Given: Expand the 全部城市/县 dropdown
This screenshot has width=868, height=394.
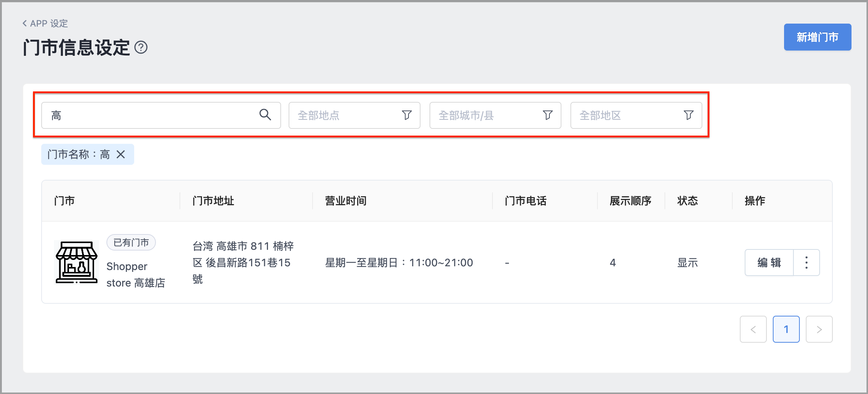Looking at the screenshot, I should point(495,115).
